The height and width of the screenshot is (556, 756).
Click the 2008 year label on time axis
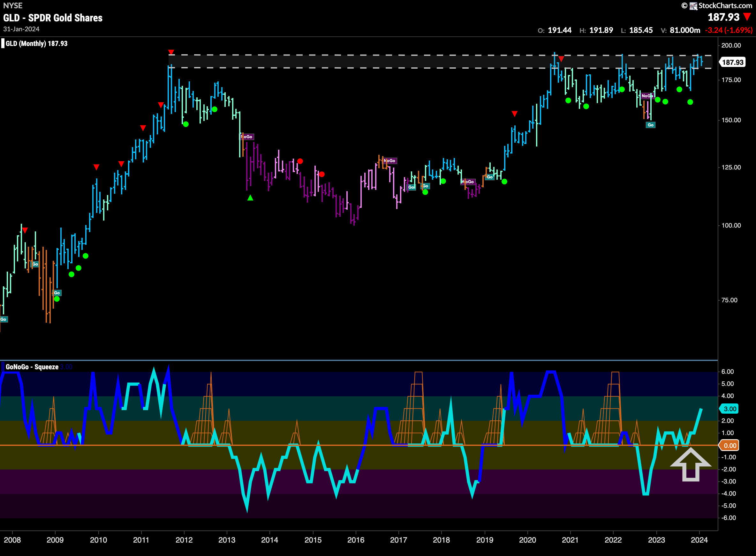[x=12, y=540]
